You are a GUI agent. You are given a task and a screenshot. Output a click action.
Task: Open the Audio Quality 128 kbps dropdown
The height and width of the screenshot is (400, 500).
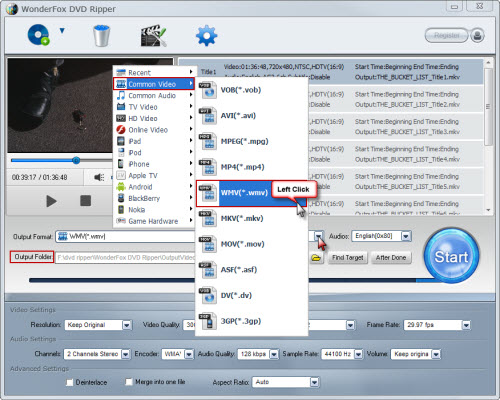coord(274,354)
